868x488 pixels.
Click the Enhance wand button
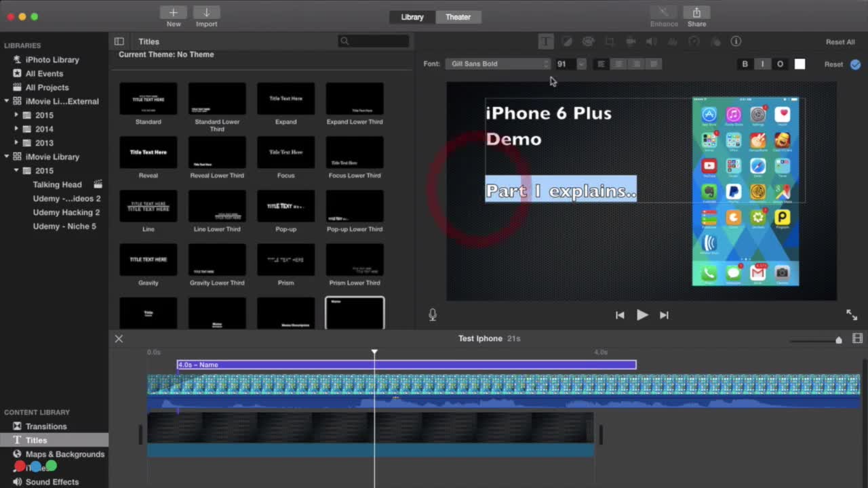click(664, 12)
